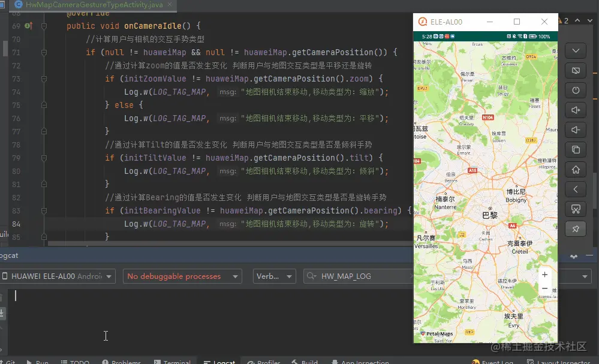This screenshot has width=599, height=364.
Task: Click the onCameraIdle method name in code
Action: [153, 26]
